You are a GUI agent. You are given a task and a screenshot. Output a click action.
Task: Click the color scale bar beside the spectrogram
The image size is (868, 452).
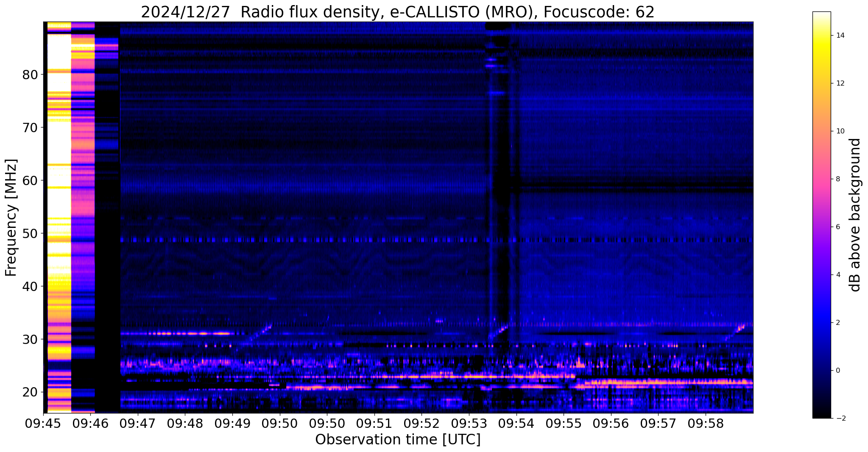click(x=821, y=215)
